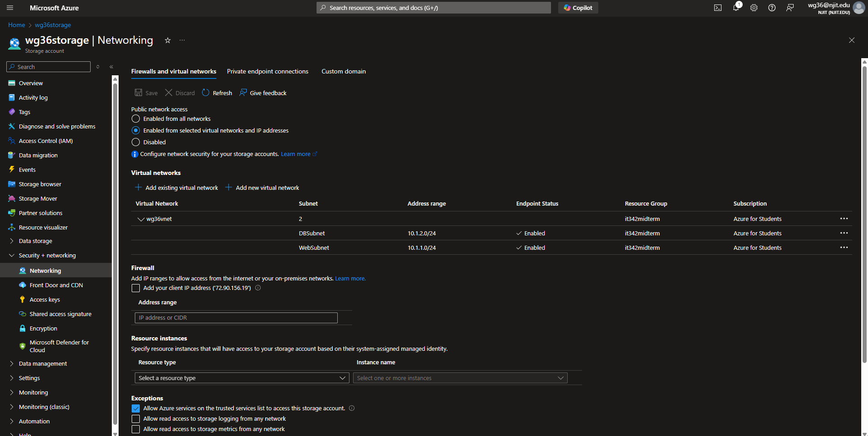Screen dimensions: 868x436
Task: Favorite this page with the star icon
Action: (x=168, y=40)
